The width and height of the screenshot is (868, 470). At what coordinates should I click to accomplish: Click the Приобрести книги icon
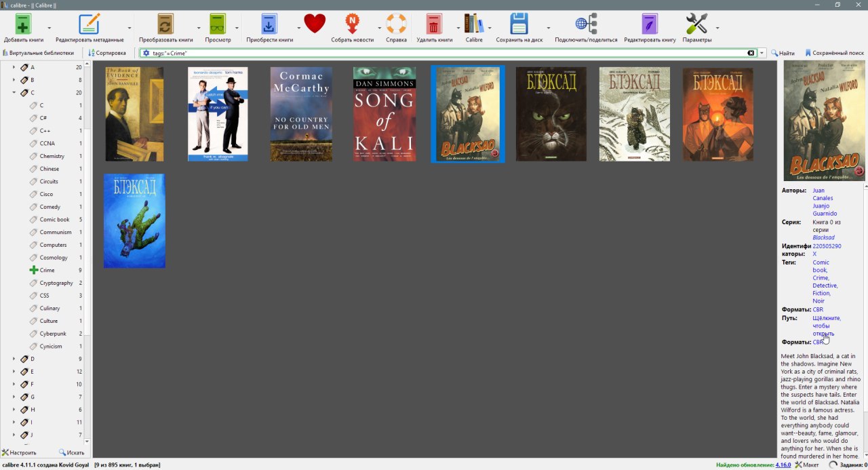tap(269, 24)
